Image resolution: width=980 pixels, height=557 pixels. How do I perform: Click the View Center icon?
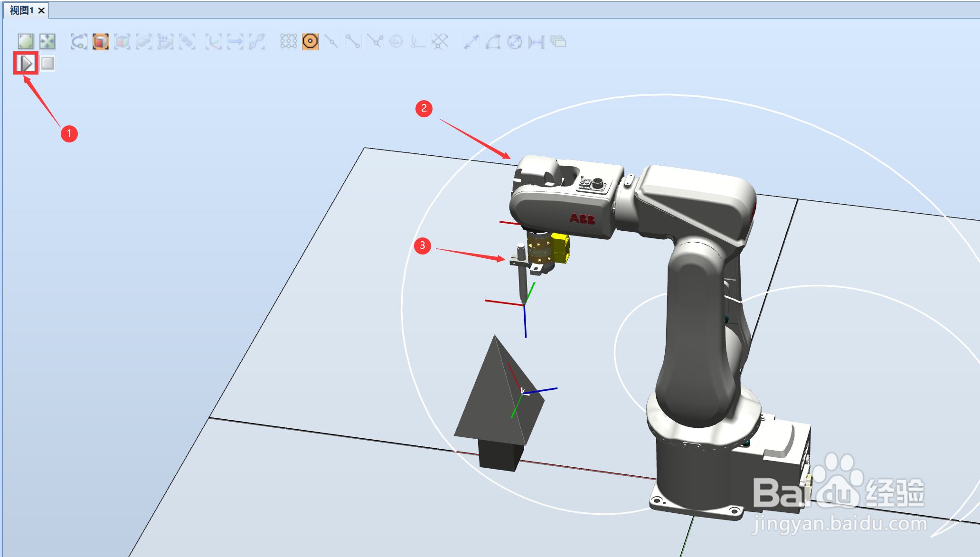pyautogui.click(x=47, y=42)
